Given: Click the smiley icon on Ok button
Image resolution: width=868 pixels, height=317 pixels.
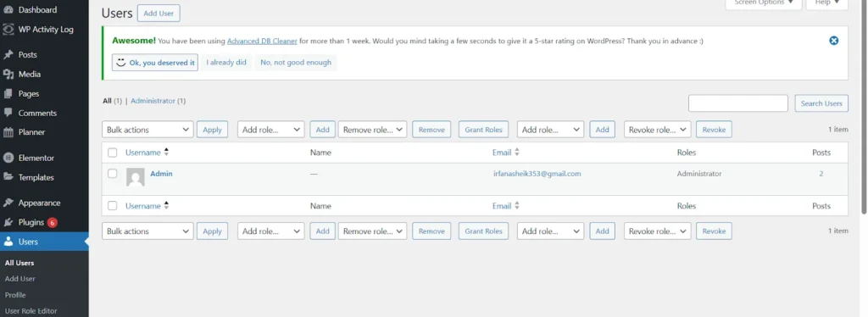Looking at the screenshot, I should [121, 63].
